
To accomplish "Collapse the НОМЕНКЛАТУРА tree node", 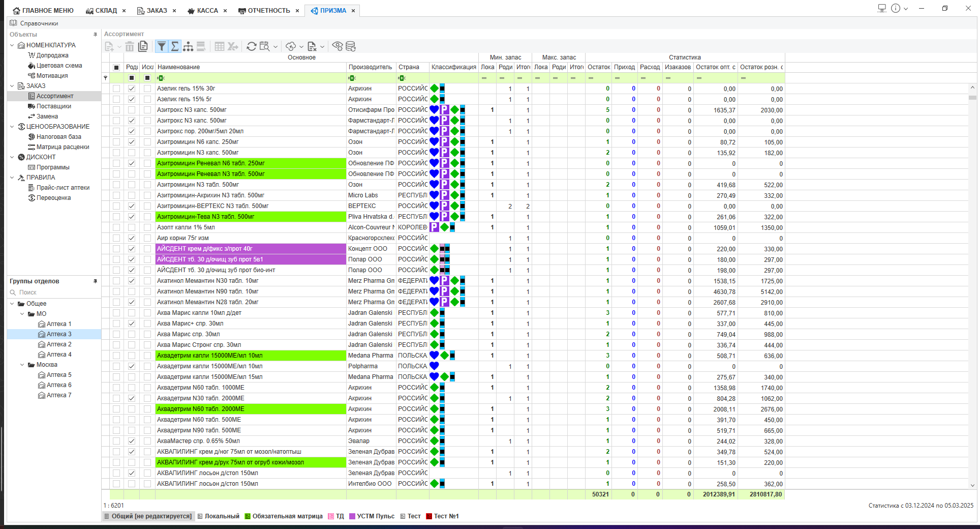I will click(12, 45).
